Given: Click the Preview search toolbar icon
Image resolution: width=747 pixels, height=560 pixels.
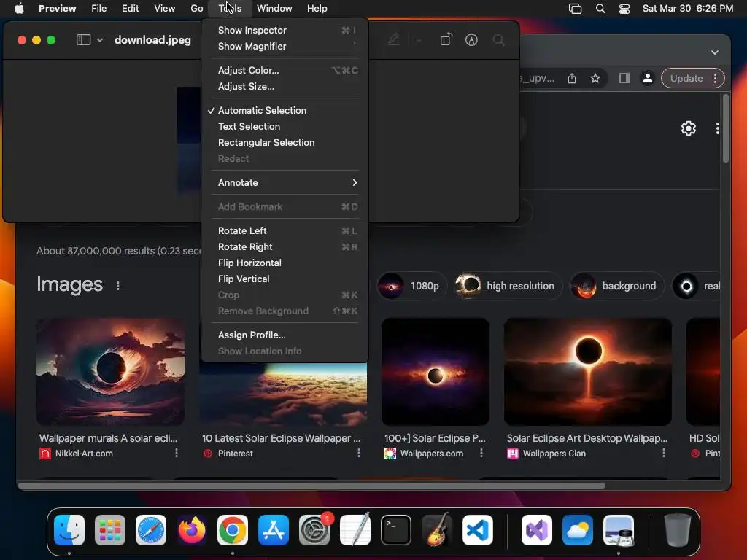Looking at the screenshot, I should [498, 40].
